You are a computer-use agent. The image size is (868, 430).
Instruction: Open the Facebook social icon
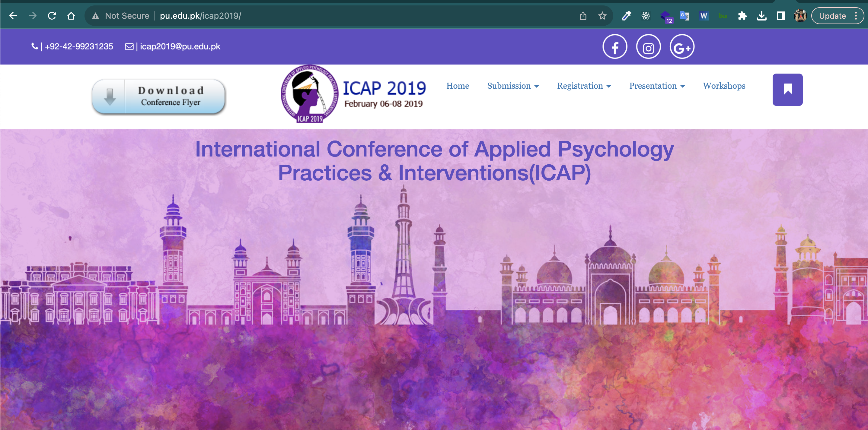(614, 47)
